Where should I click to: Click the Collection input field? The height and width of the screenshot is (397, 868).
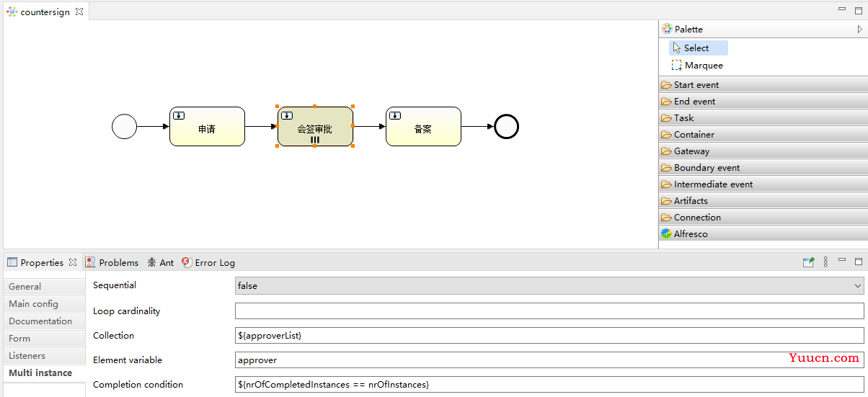pos(549,335)
